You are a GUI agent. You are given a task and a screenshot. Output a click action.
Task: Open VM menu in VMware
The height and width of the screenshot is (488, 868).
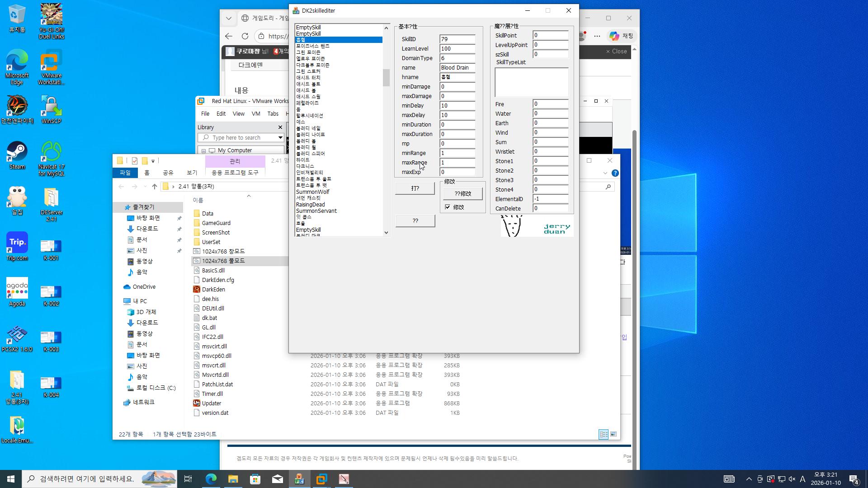click(x=255, y=114)
